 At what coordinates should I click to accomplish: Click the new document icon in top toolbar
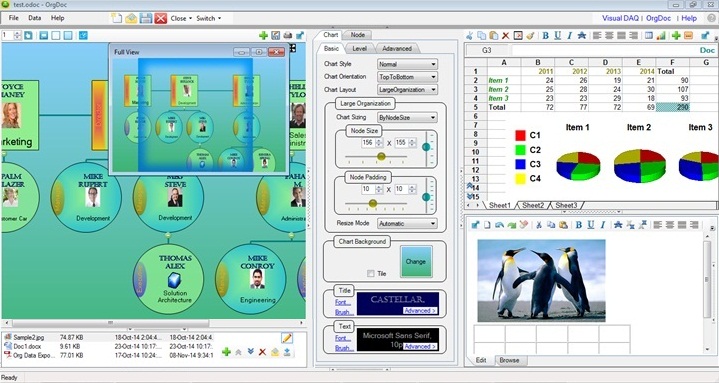point(116,18)
